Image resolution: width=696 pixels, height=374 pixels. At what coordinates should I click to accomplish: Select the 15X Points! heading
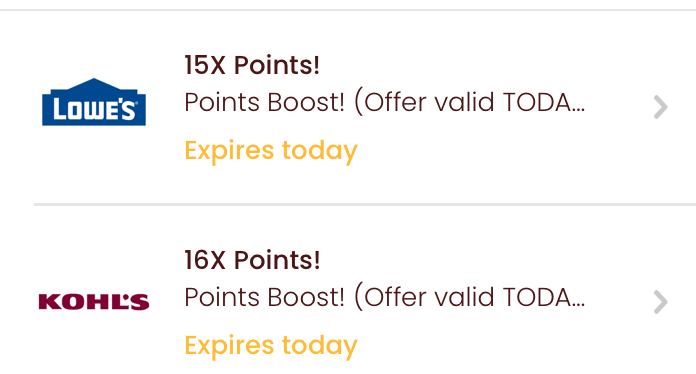[252, 65]
